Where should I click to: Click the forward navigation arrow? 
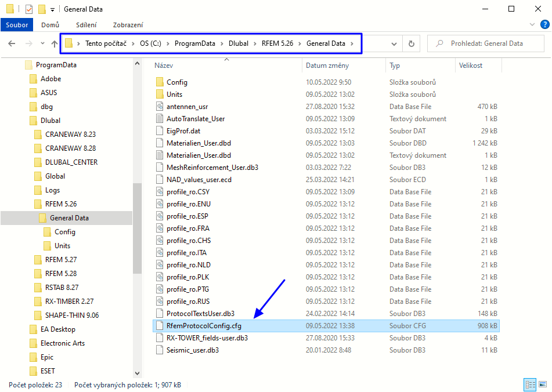pos(27,43)
